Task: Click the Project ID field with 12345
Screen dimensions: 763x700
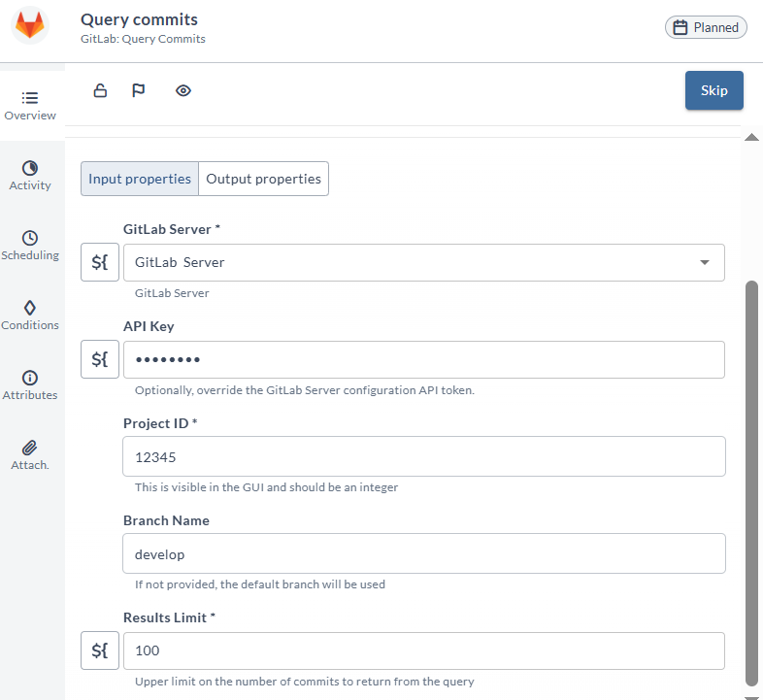Action: [424, 456]
